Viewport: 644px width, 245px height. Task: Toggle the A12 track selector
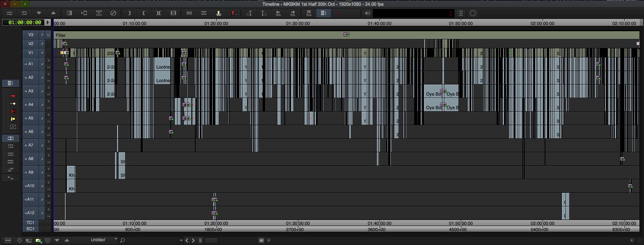pos(31,213)
